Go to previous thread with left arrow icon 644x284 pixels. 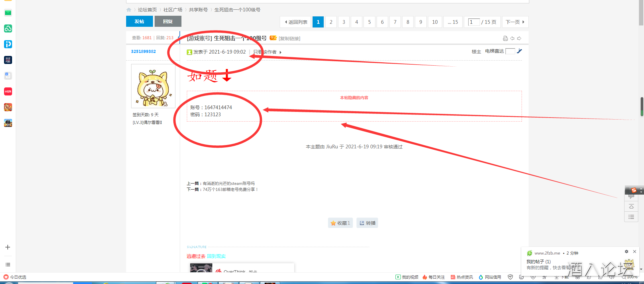pyautogui.click(x=512, y=38)
